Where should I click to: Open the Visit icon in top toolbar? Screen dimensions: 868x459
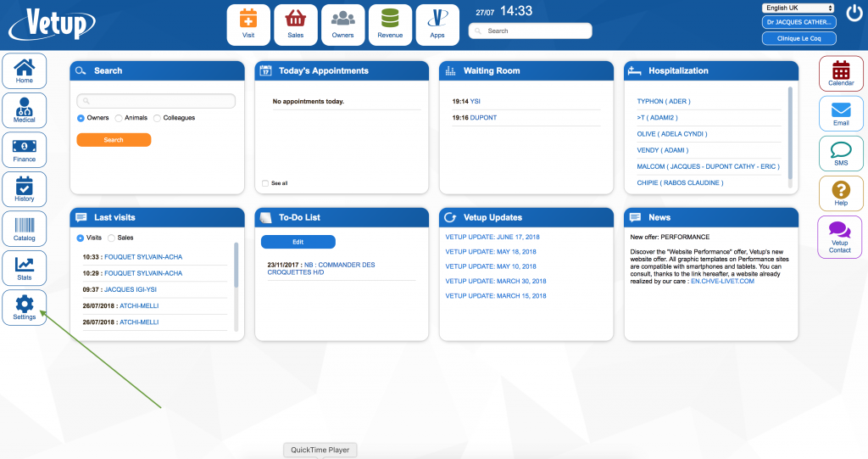click(x=248, y=25)
